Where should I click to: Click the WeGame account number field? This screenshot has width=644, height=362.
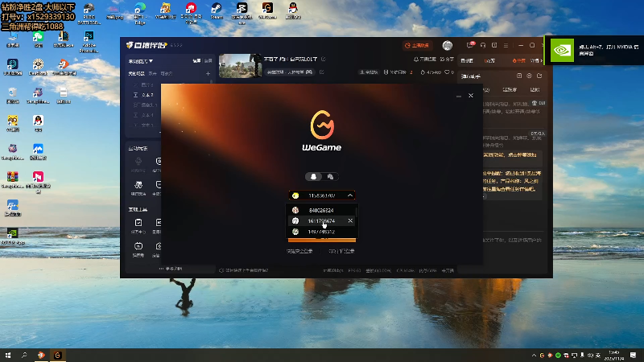[x=321, y=195]
